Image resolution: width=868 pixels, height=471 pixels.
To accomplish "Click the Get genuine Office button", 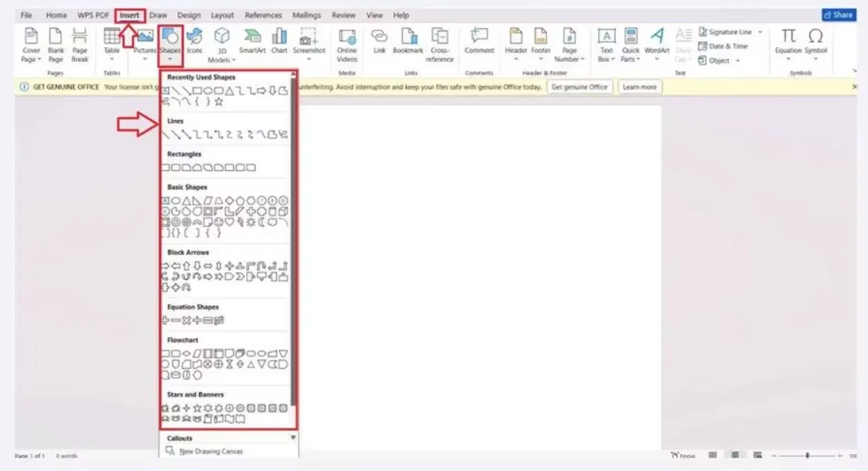I will point(579,87).
